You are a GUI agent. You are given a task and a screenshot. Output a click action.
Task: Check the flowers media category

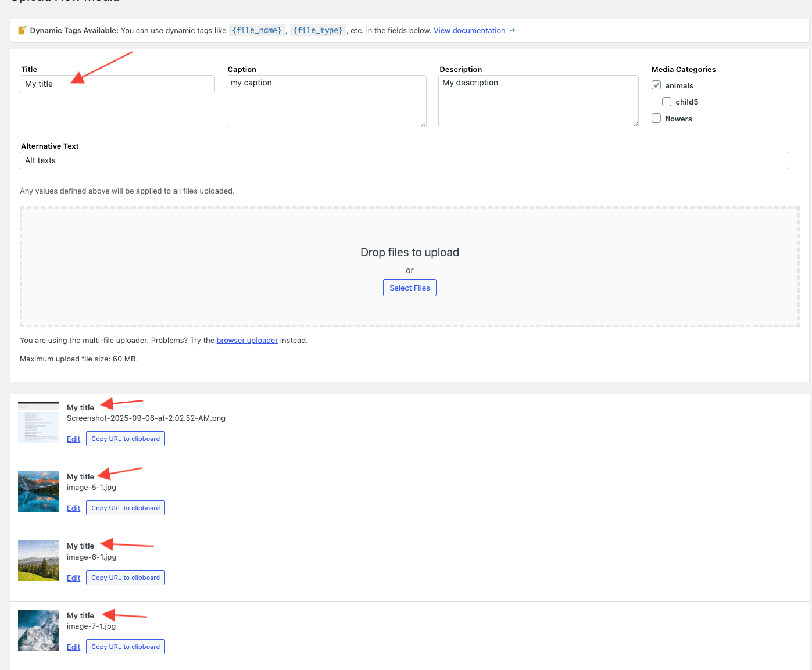656,119
